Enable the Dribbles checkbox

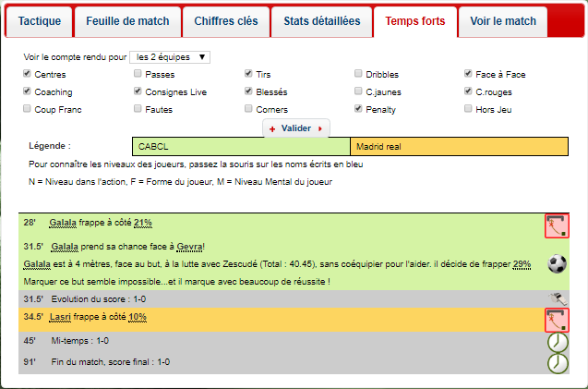(x=358, y=74)
